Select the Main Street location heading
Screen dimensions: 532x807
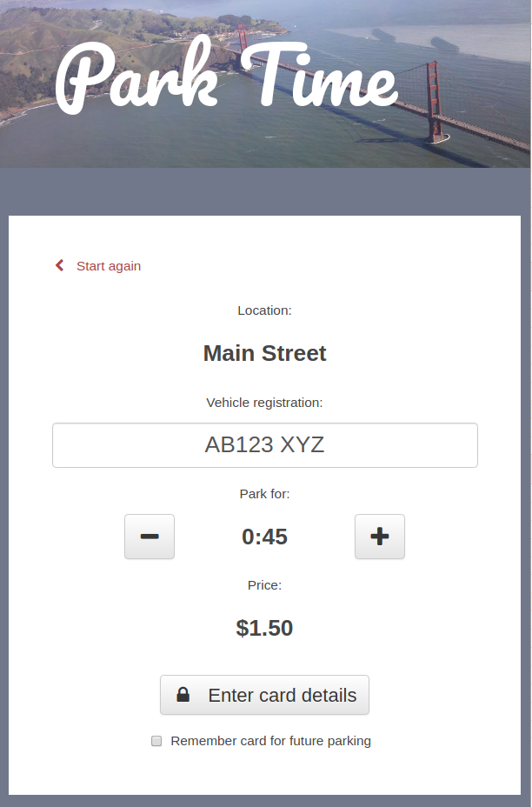265,353
